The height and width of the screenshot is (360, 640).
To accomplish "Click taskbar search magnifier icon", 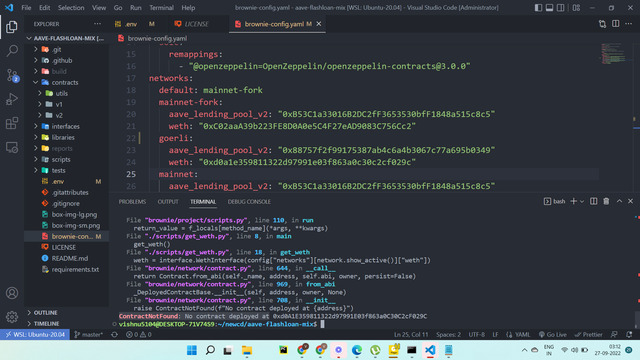I will point(210,350).
